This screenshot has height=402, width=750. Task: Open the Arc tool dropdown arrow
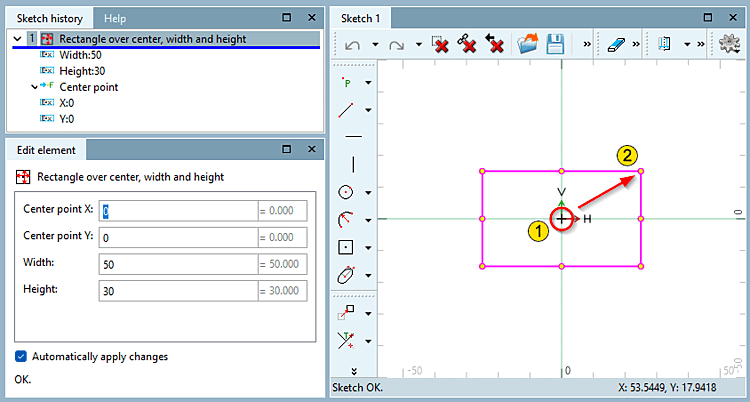pos(368,221)
